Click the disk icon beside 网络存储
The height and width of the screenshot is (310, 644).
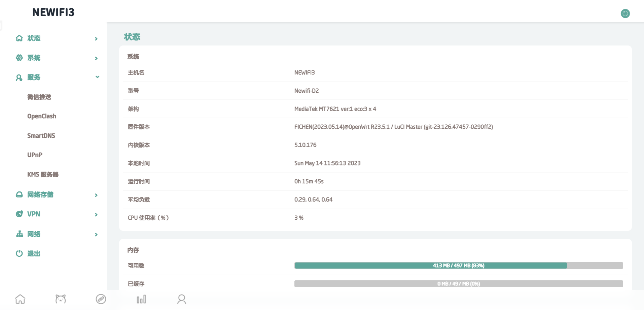[x=19, y=194]
